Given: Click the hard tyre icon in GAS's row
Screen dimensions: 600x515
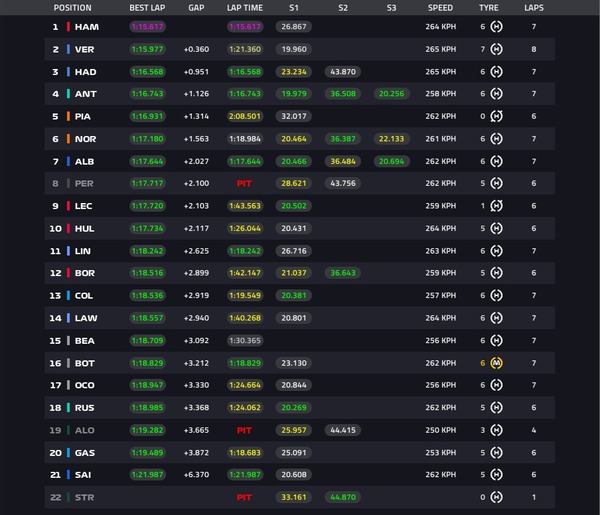Looking at the screenshot, I should pyautogui.click(x=496, y=453).
